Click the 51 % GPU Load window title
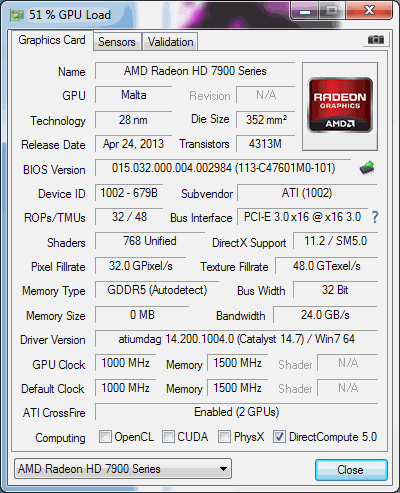The image size is (400, 493). 70,15
